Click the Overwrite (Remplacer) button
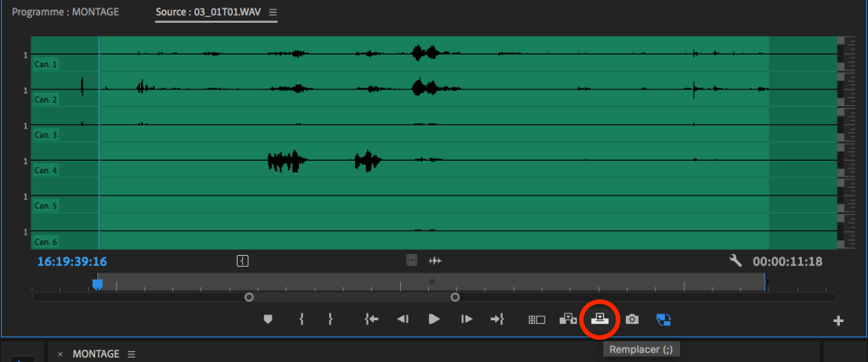868x362 pixels. click(x=600, y=319)
